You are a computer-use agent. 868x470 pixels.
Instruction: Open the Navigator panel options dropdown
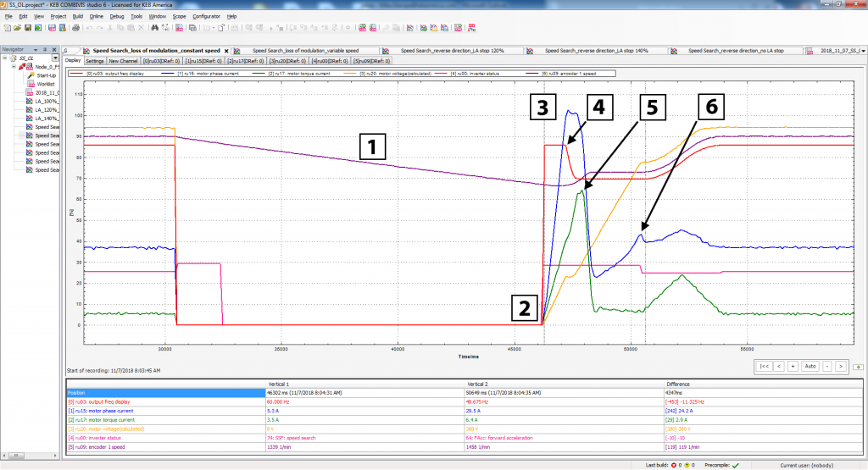36,49
